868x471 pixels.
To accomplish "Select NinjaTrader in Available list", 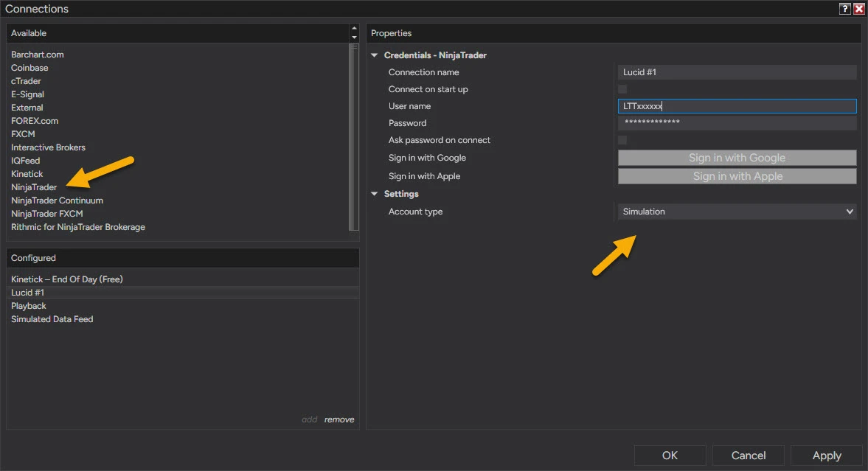I will (x=34, y=187).
